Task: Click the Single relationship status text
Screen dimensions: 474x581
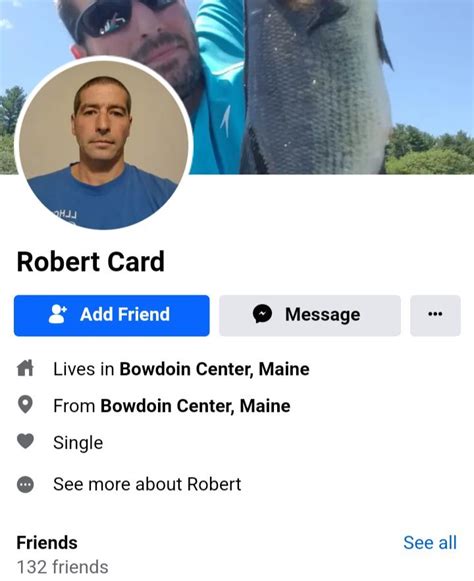Action: pos(78,443)
